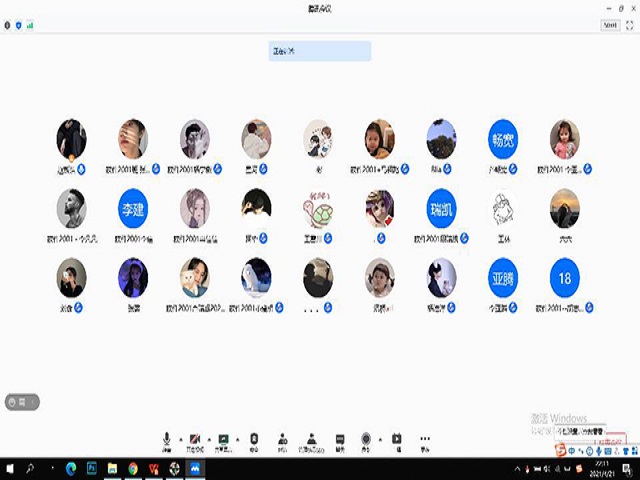Expand camera video options arrow
Screen dimensions: 640x480
(x=208, y=439)
